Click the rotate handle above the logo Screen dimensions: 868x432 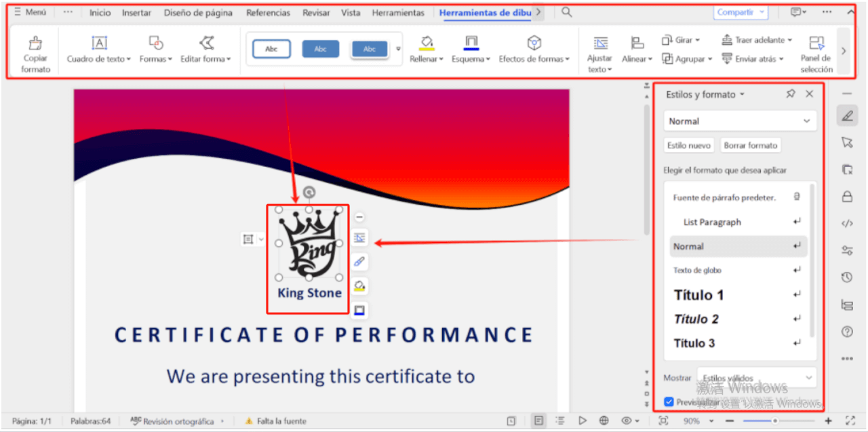(x=309, y=193)
